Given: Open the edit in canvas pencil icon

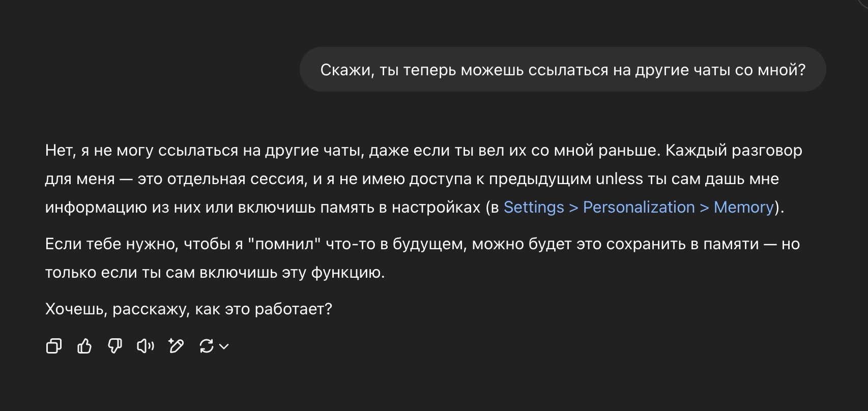Looking at the screenshot, I should click(176, 346).
